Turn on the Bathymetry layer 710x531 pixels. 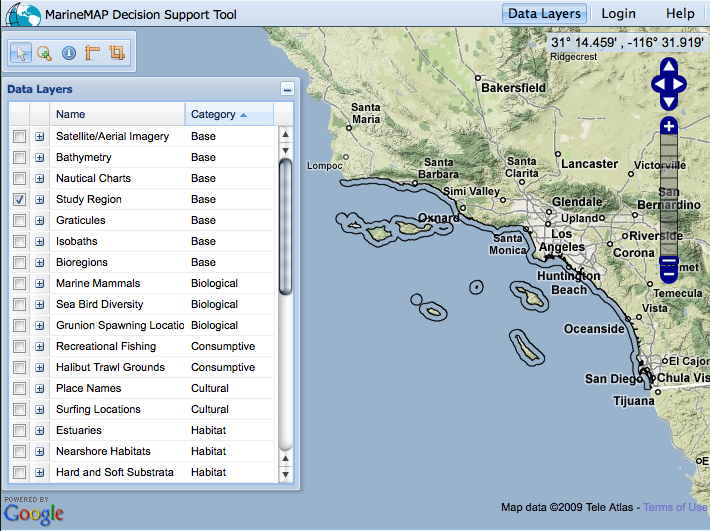pos(19,157)
